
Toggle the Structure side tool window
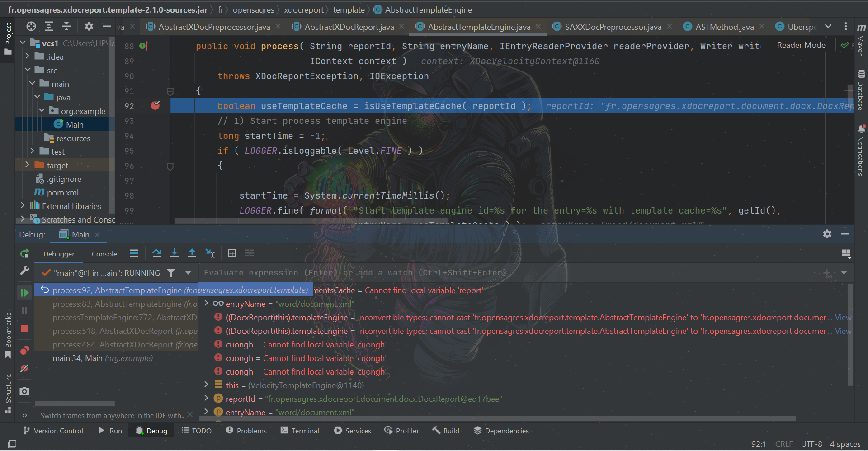pos(8,394)
